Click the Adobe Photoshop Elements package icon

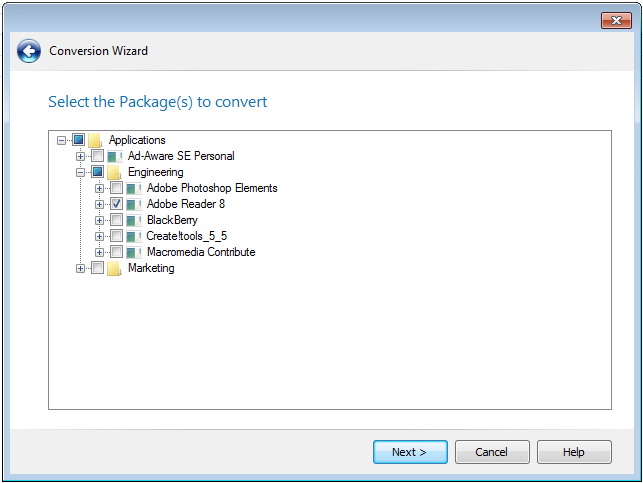click(x=134, y=188)
